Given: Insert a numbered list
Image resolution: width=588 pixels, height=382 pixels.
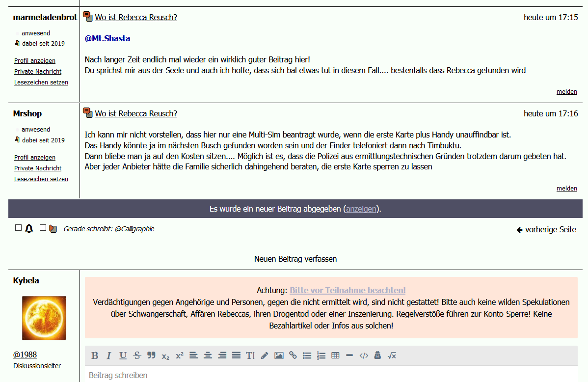Looking at the screenshot, I should coord(321,355).
